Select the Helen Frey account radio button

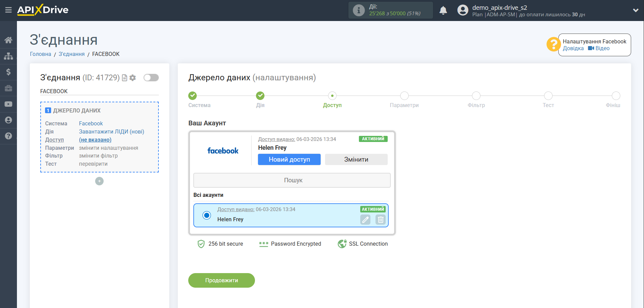[x=207, y=215]
